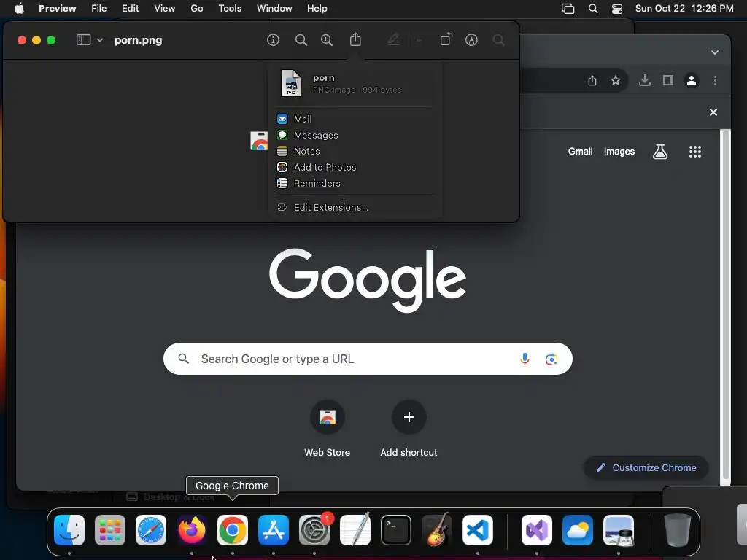Open Chrome downloads icon
Image resolution: width=747 pixels, height=560 pixels.
[645, 80]
